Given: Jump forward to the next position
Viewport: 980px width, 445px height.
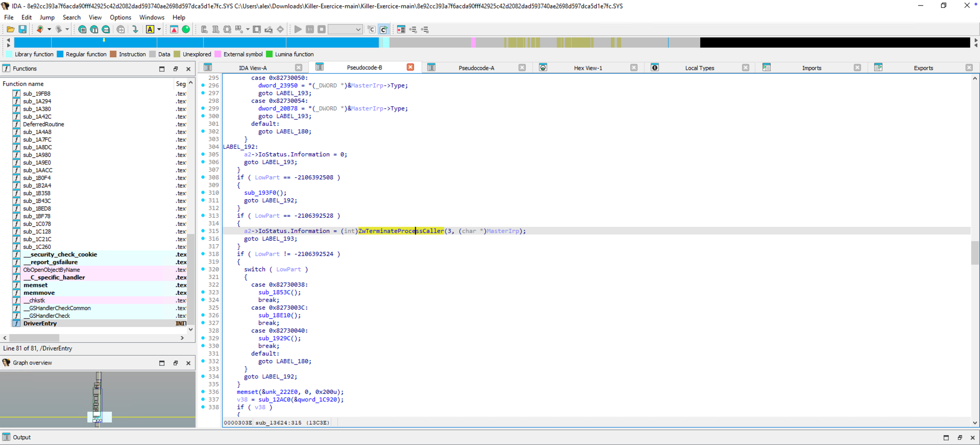Looking at the screenshot, I should 59,30.
